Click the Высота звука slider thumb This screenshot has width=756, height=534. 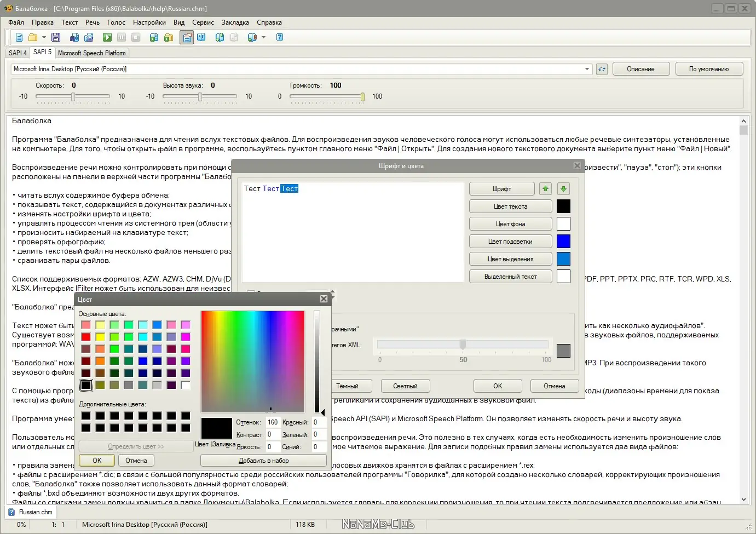(200, 96)
